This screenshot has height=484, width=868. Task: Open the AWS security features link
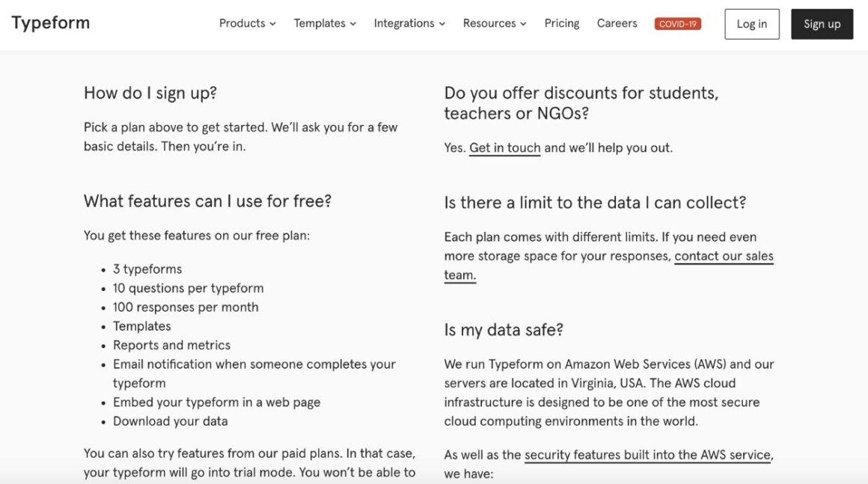click(648, 455)
